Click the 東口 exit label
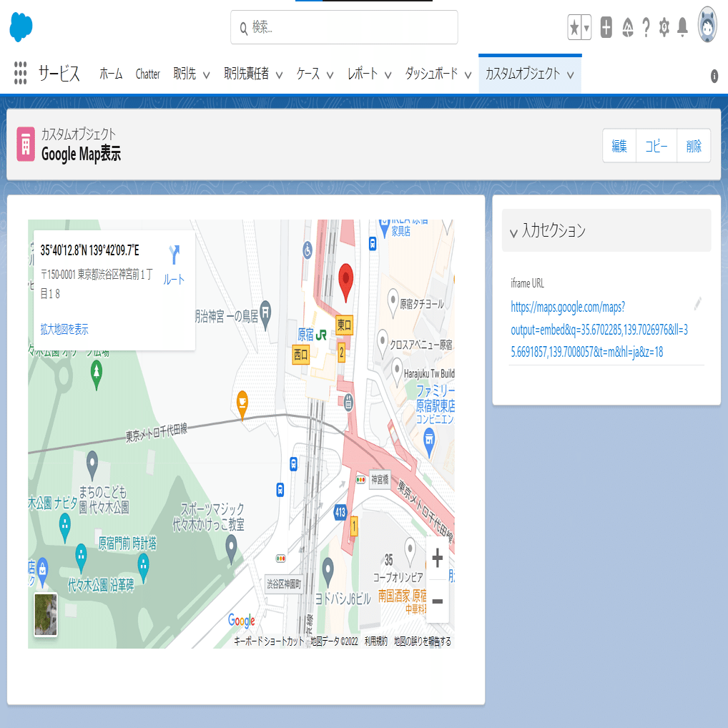 pos(344,325)
